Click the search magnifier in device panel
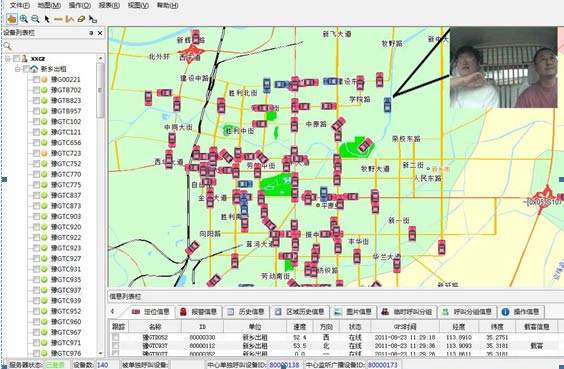 (8, 46)
